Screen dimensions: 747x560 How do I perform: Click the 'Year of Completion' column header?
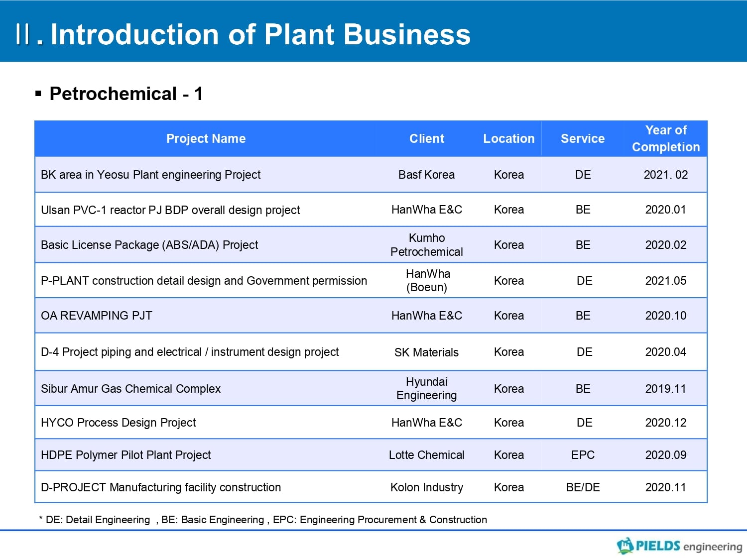coord(666,138)
